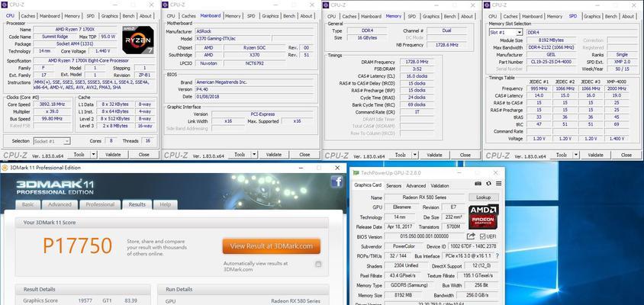Enable automatically view results at 3DMark.com
This screenshot has width=644, height=305.
point(318,264)
